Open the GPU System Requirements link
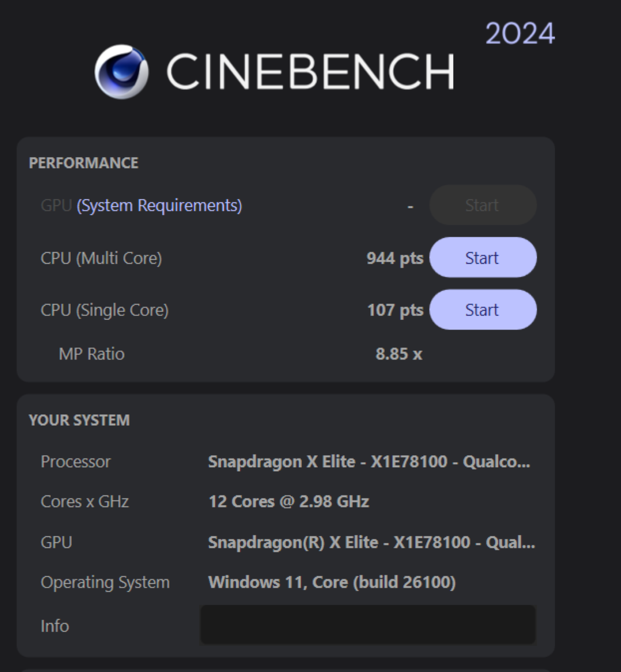The image size is (621, 672). [159, 205]
